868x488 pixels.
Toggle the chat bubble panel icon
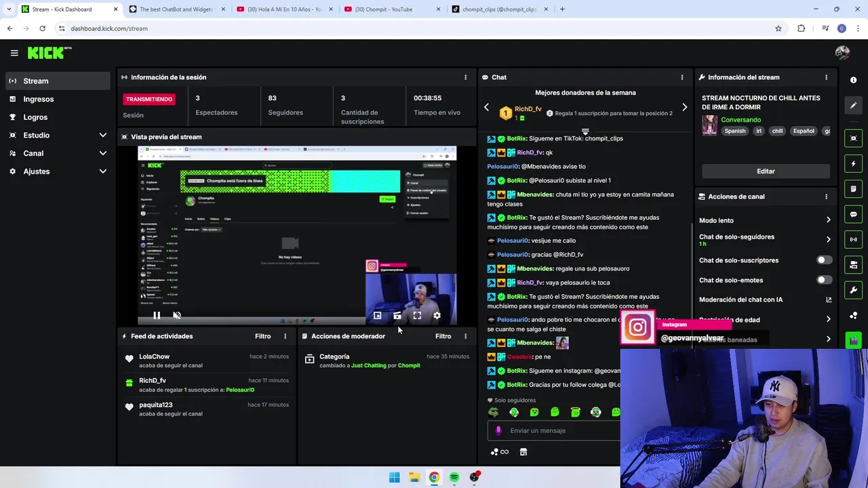853,214
